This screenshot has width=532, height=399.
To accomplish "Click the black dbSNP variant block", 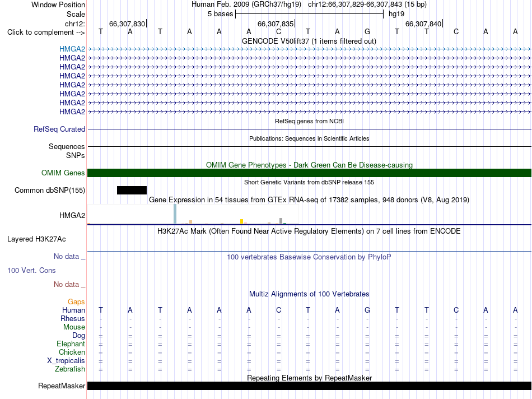I will (x=132, y=190).
